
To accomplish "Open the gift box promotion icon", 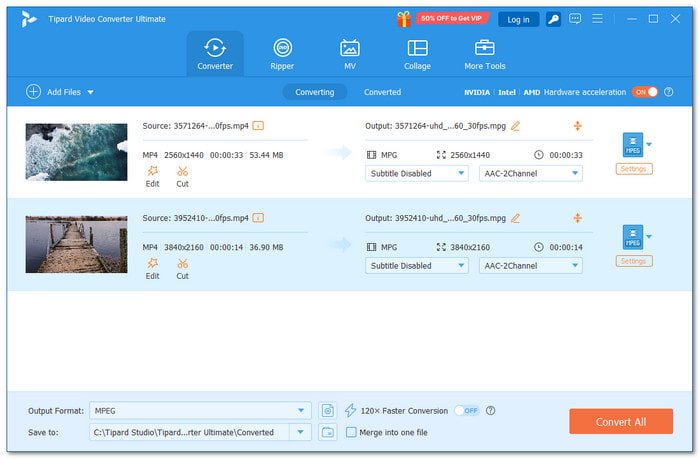I will pos(404,19).
